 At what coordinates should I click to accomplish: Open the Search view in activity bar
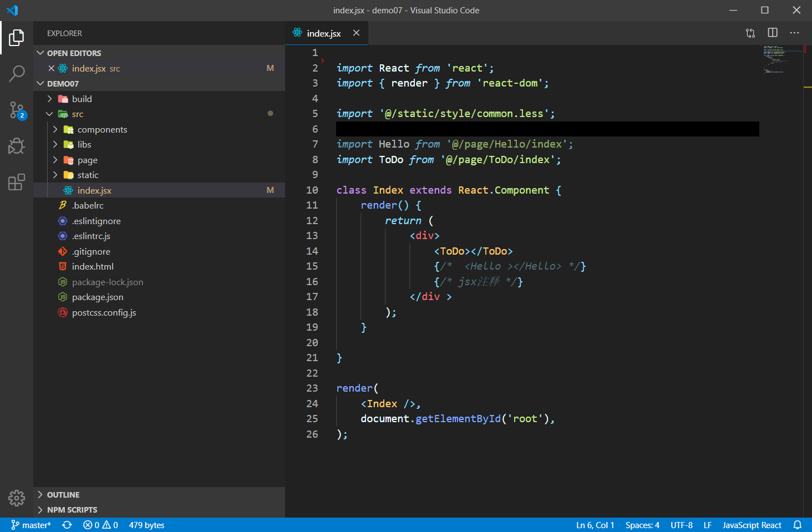17,73
